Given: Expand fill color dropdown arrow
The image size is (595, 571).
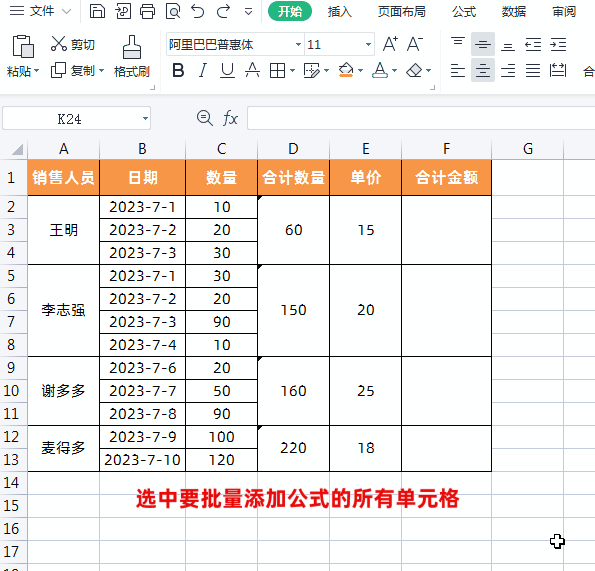Looking at the screenshot, I should (360, 71).
